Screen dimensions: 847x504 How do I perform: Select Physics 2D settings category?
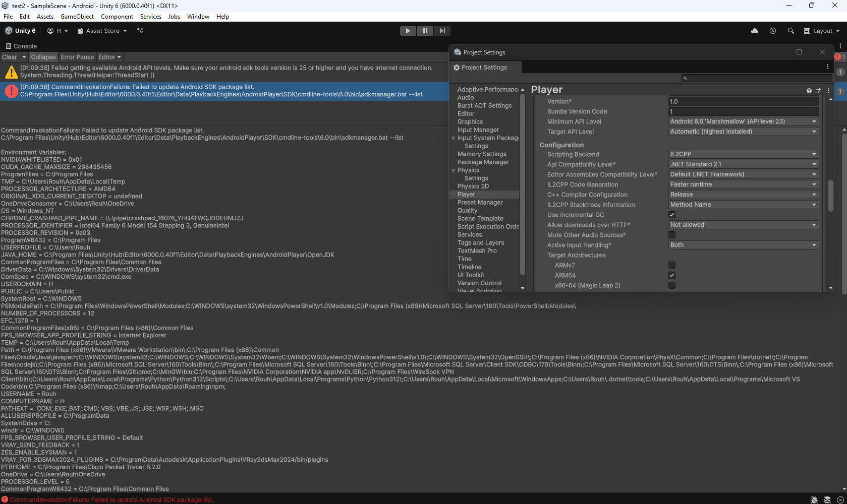[x=473, y=186]
